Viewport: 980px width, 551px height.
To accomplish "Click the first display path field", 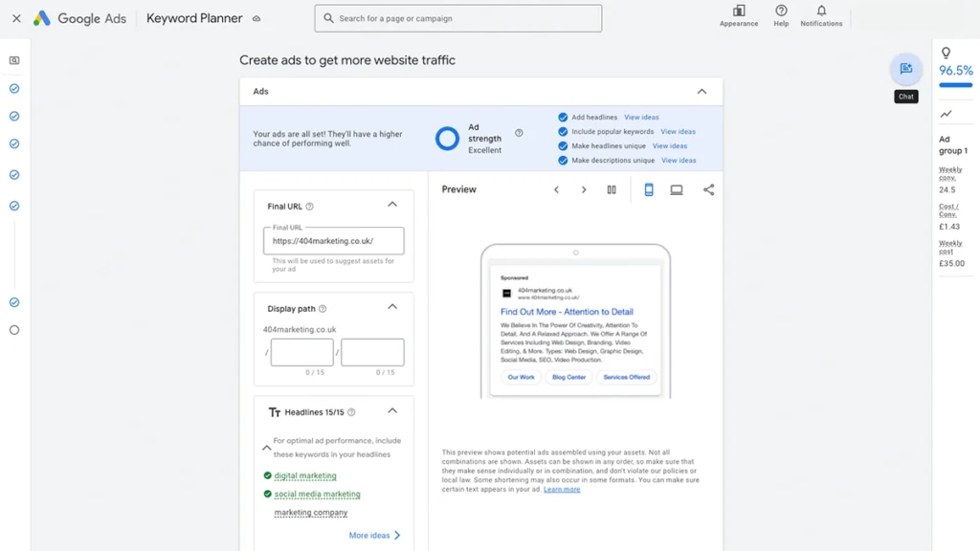I will [301, 352].
